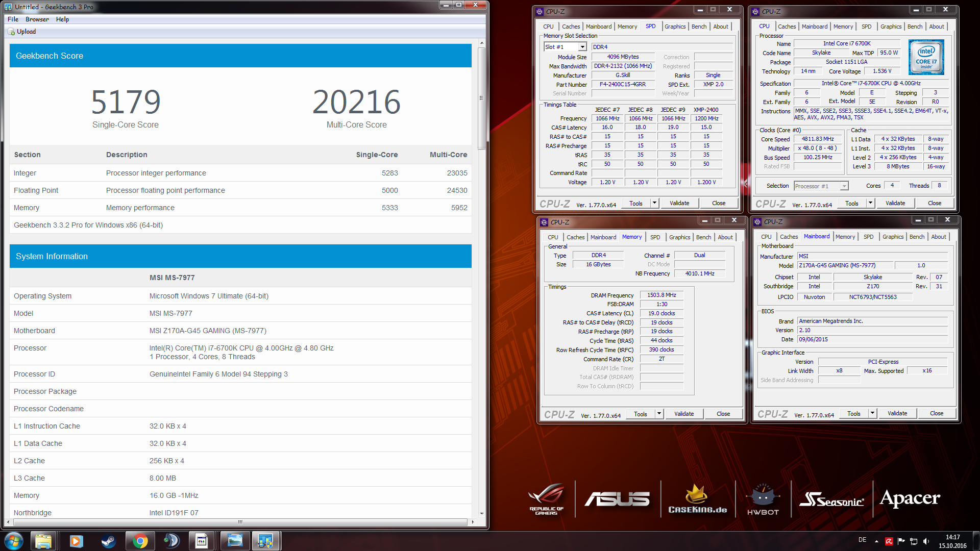Image resolution: width=980 pixels, height=551 pixels.
Task: Open the Windows Start menu orb
Action: tap(14, 541)
